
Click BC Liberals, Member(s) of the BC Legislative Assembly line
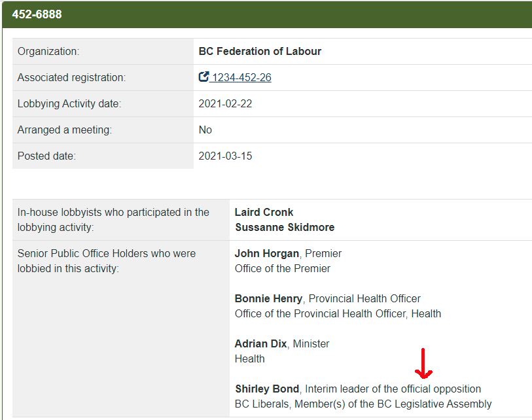[363, 404]
